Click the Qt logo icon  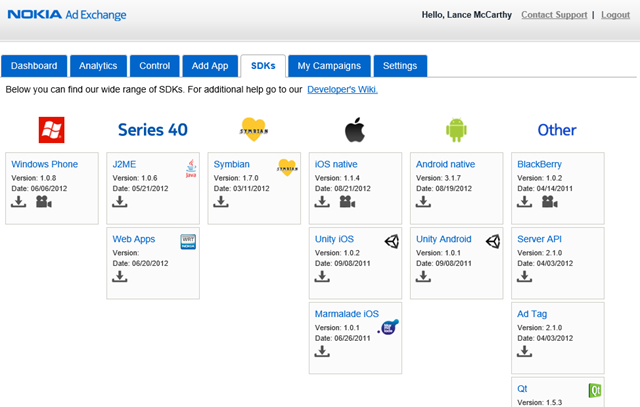pos(595,391)
